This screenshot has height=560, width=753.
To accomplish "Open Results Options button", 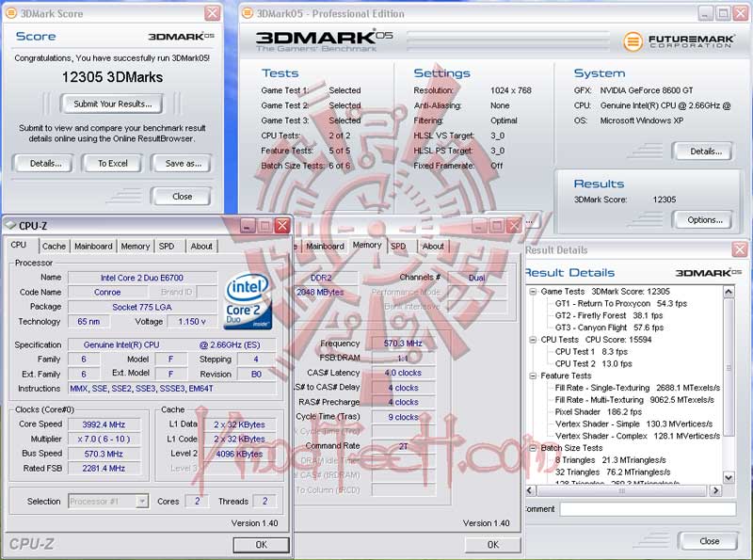I will (x=704, y=220).
